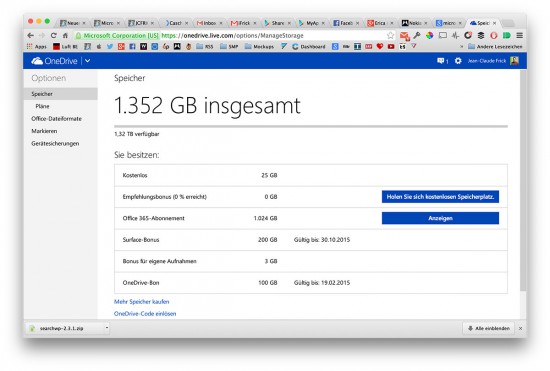550x371 pixels.
Task: Select the Speicher sidebar item
Action: [x=61, y=94]
